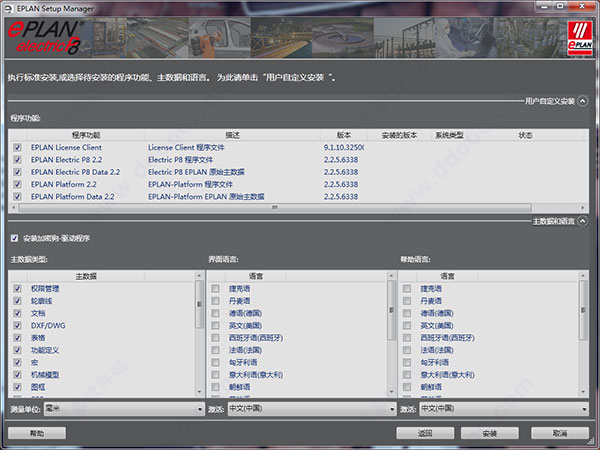Click the EPLAN logo icon at top right
This screenshot has height=450, width=600.
pyautogui.click(x=580, y=38)
